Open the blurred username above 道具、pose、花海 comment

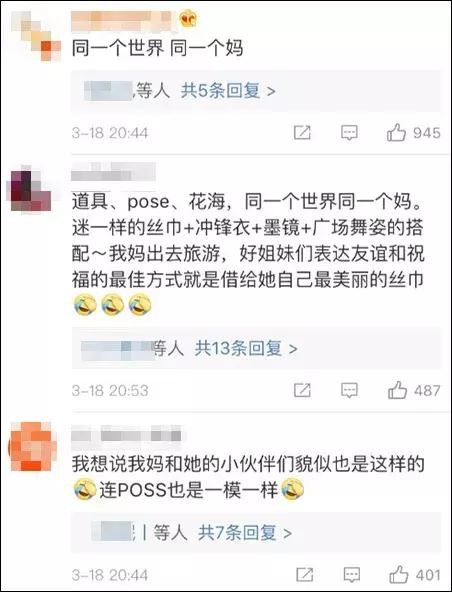tap(113, 172)
